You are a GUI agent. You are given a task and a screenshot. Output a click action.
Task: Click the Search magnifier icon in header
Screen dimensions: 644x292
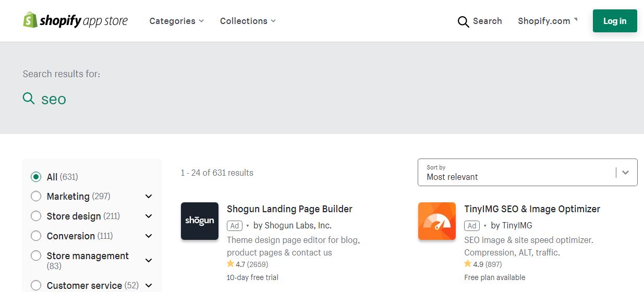pos(463,21)
